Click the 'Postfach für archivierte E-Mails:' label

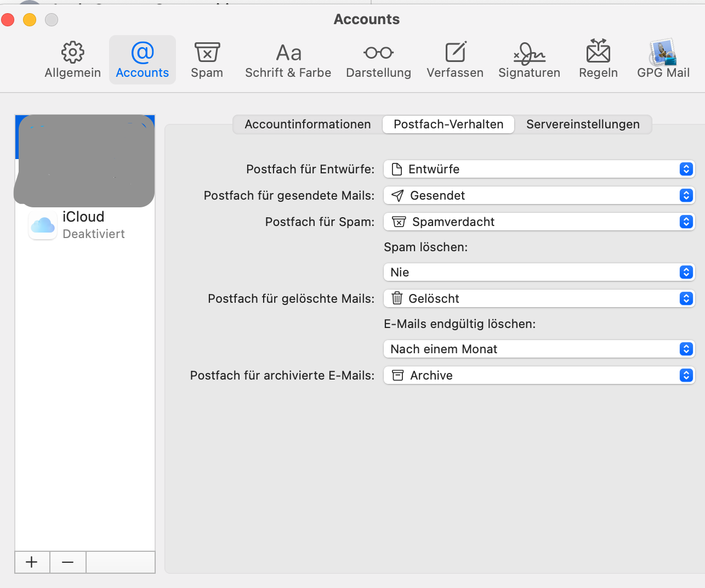click(x=282, y=375)
